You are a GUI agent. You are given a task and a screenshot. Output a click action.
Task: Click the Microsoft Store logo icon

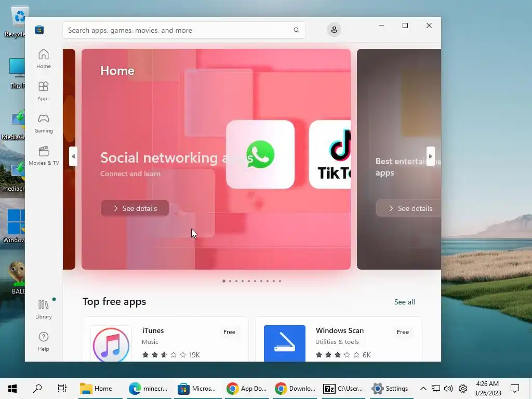coord(39,30)
